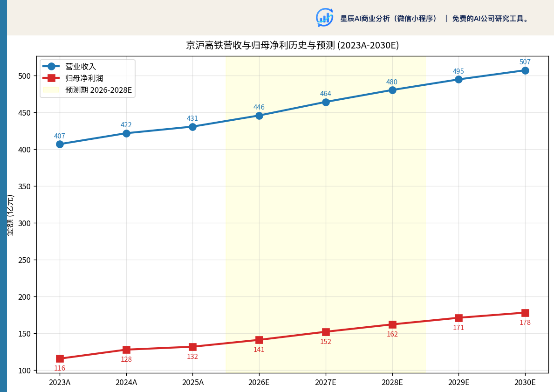Image resolution: width=554 pixels, height=392 pixels.
Task: Click the blue circle marker in the legend
Action: click(x=52, y=67)
